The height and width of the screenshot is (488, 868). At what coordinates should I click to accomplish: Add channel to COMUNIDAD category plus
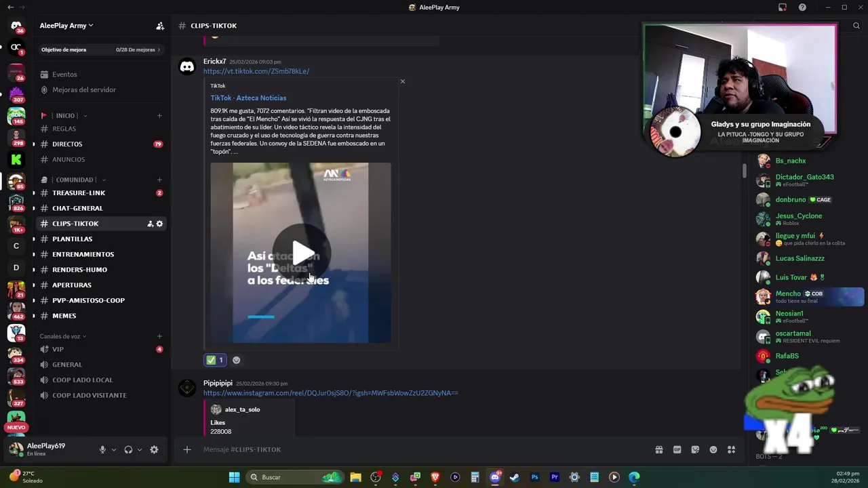pos(159,180)
